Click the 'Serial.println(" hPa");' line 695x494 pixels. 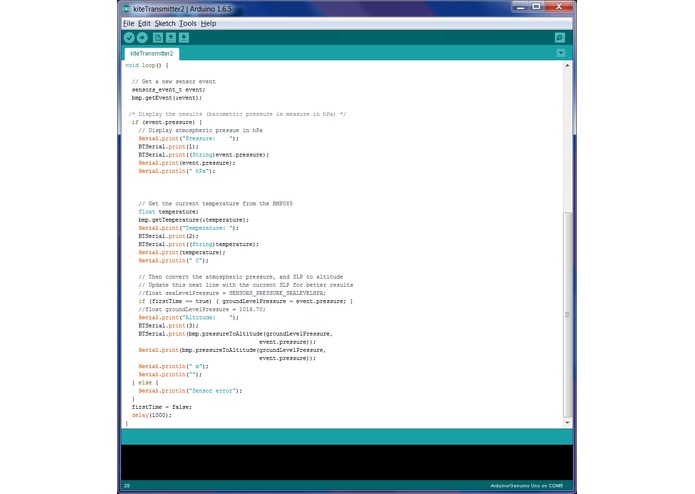click(x=177, y=171)
